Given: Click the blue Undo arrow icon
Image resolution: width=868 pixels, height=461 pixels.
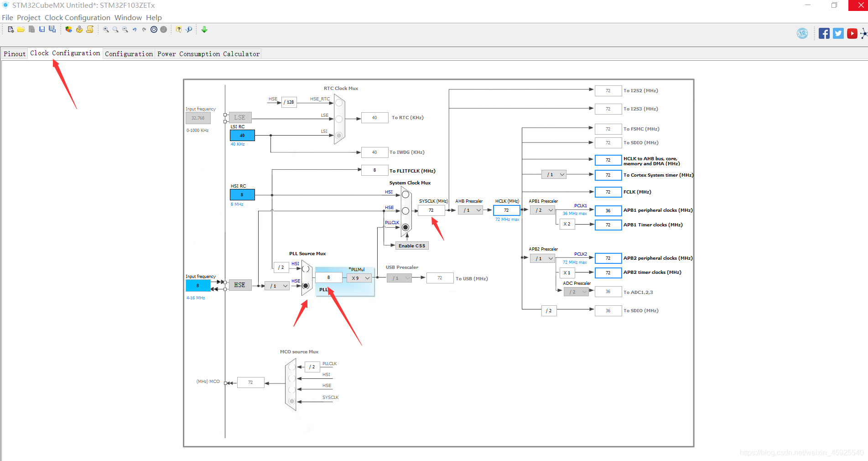Looking at the screenshot, I should pos(135,30).
